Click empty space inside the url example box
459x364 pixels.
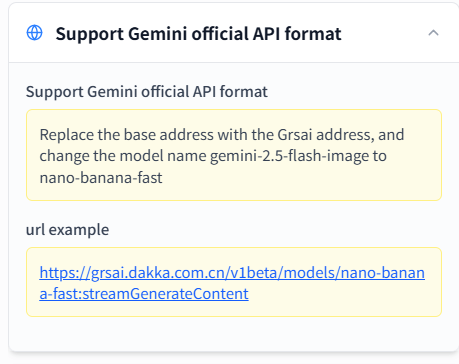(x=343, y=298)
